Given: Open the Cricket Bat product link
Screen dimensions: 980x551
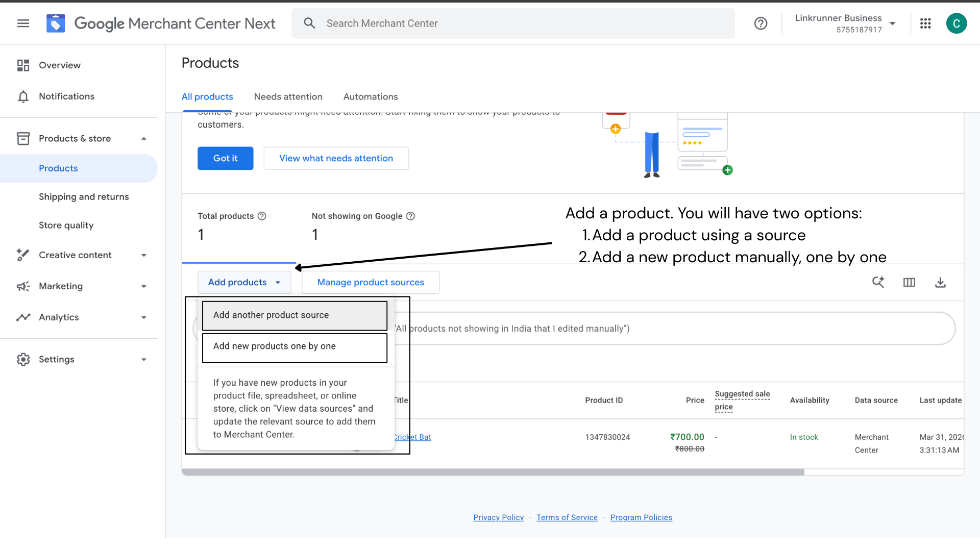Looking at the screenshot, I should pyautogui.click(x=413, y=437).
